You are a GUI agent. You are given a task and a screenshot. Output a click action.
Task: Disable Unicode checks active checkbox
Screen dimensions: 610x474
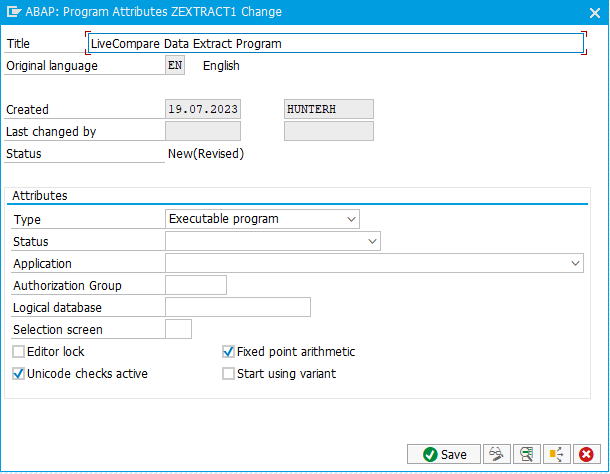(18, 374)
